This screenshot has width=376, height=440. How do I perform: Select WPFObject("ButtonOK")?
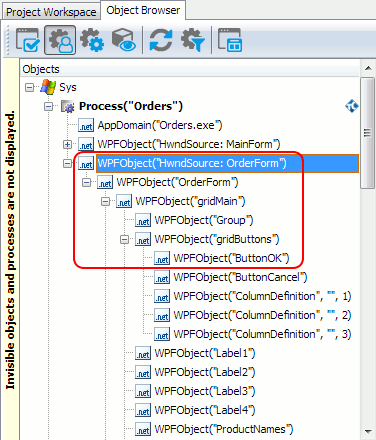click(231, 258)
